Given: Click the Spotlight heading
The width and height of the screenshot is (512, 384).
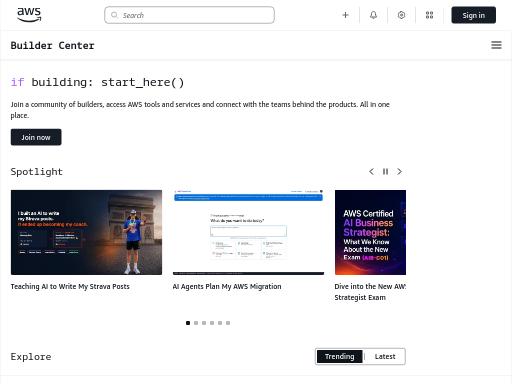Looking at the screenshot, I should point(37,172).
